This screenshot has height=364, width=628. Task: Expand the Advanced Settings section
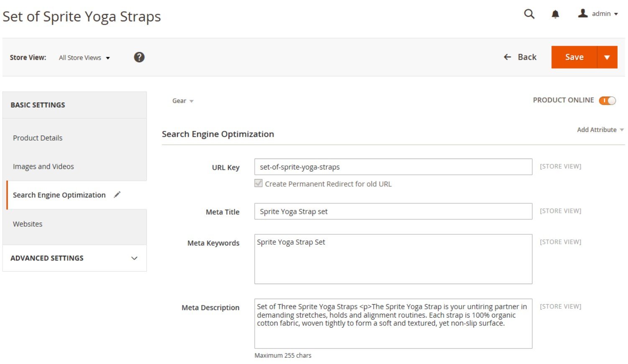[74, 258]
